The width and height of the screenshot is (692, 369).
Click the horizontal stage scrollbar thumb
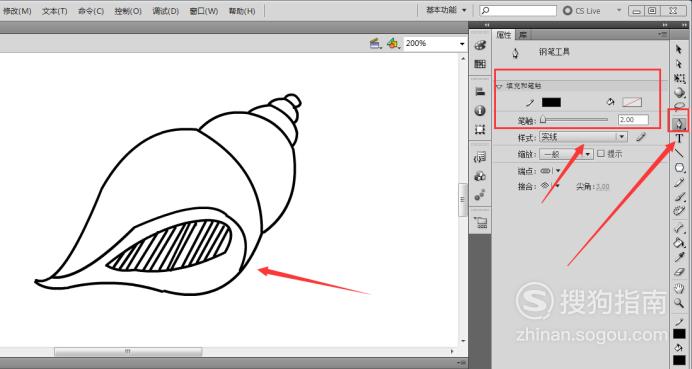point(128,351)
